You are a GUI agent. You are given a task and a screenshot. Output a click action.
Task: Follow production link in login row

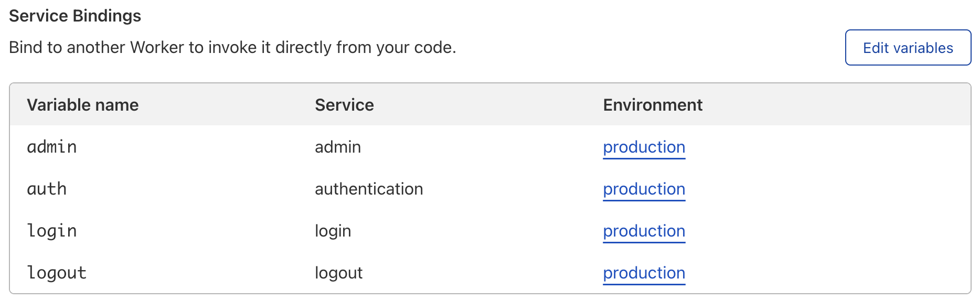coord(644,231)
